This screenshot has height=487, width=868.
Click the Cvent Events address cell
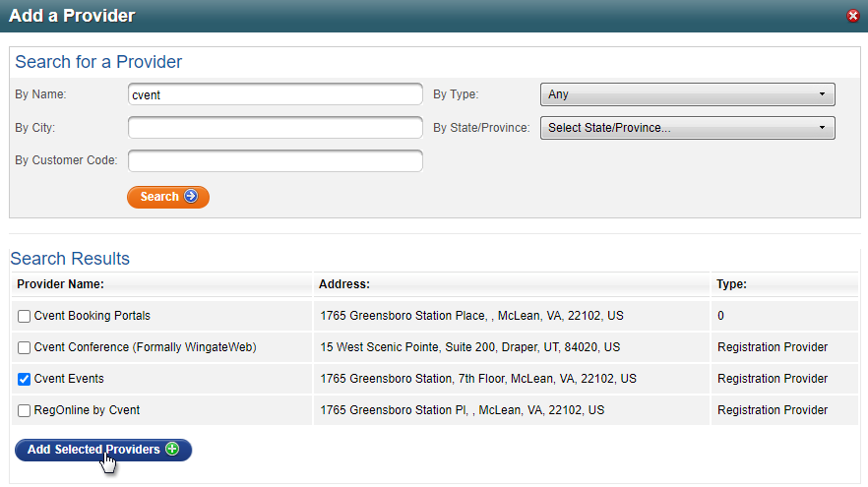(478, 379)
